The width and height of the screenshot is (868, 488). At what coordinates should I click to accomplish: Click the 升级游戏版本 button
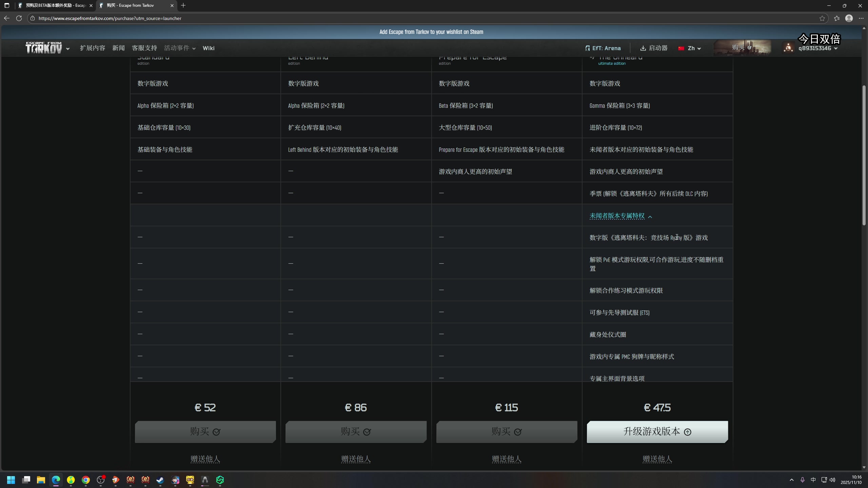[x=657, y=431]
